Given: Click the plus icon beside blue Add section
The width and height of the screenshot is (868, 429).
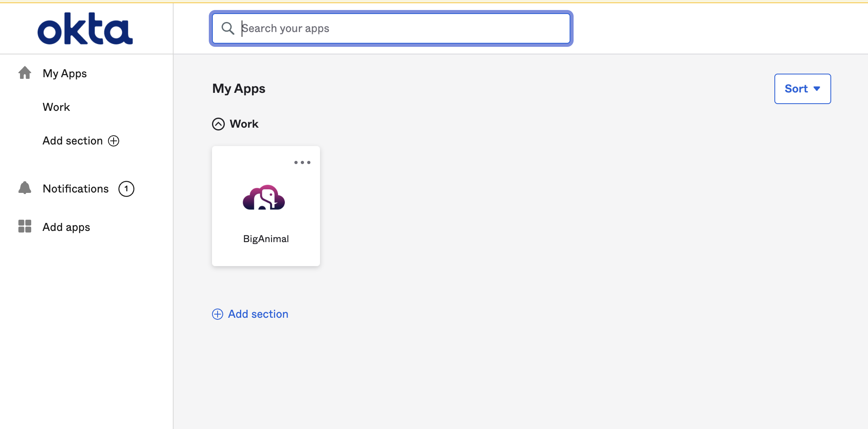Looking at the screenshot, I should 218,314.
